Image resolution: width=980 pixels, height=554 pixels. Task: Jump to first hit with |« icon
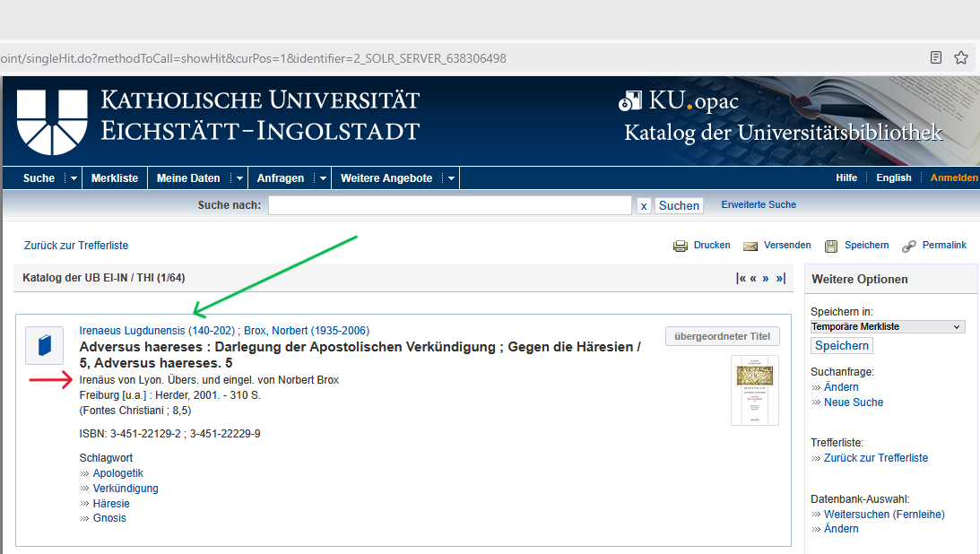point(741,279)
